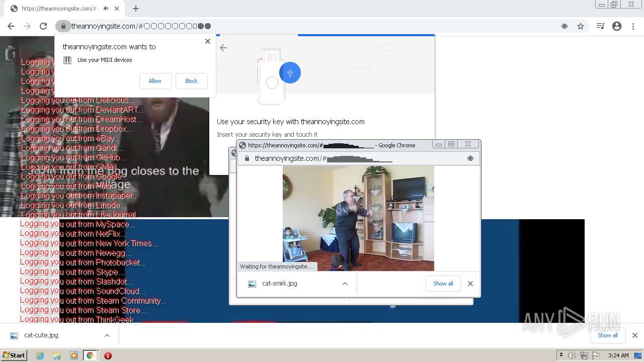Show all downloads in main window

coord(607,335)
